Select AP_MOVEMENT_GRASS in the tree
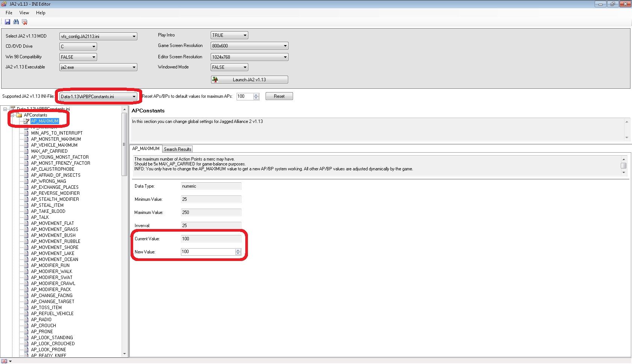Screen dimensions: 632x364 tap(55, 229)
